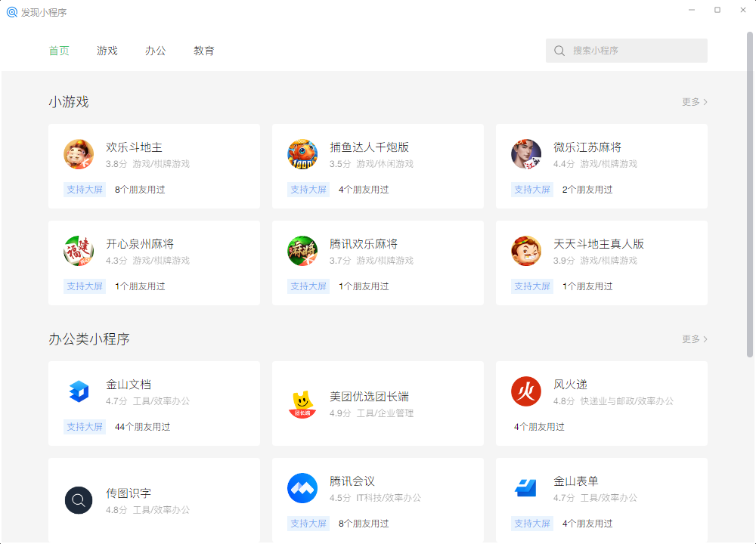Click 支持大屏 tag on 金山表单
Image resolution: width=756 pixels, height=544 pixels.
pyautogui.click(x=531, y=524)
